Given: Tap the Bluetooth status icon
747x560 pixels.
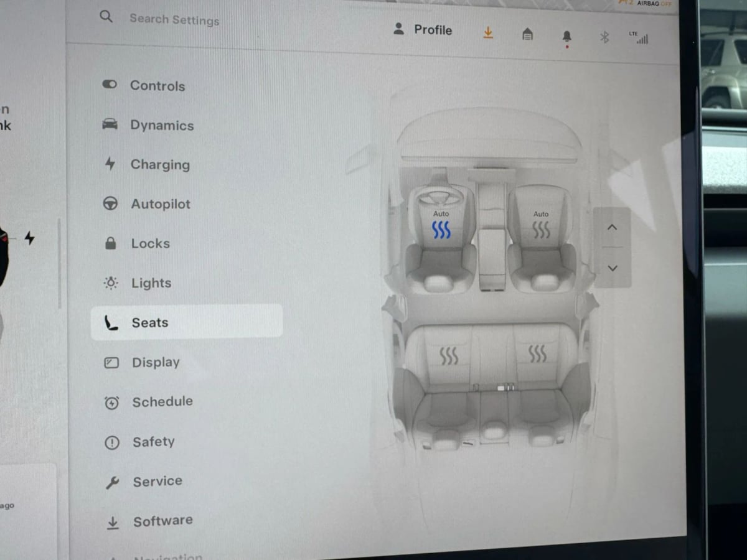Looking at the screenshot, I should point(604,37).
